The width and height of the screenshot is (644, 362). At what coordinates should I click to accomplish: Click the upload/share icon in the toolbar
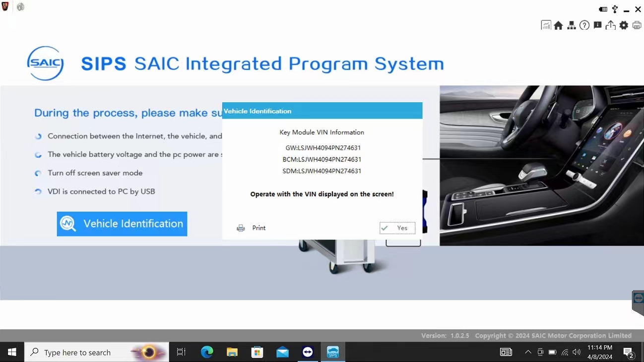(x=610, y=25)
